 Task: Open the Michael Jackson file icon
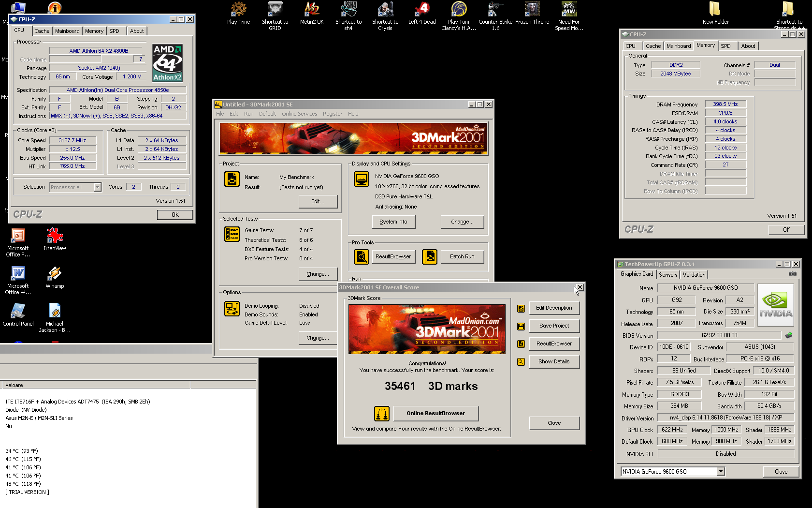(x=55, y=318)
